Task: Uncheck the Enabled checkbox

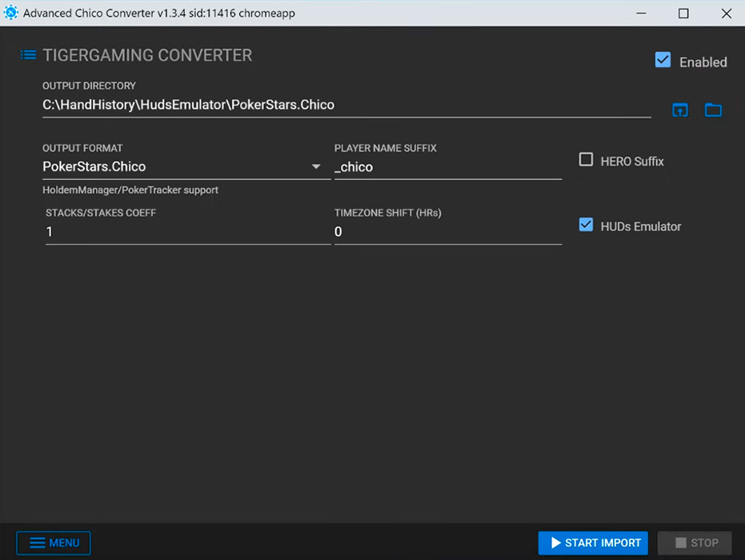Action: tap(663, 61)
